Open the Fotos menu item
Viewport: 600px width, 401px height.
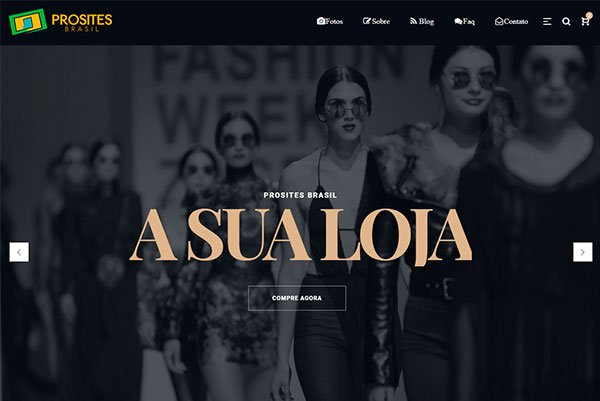330,21
